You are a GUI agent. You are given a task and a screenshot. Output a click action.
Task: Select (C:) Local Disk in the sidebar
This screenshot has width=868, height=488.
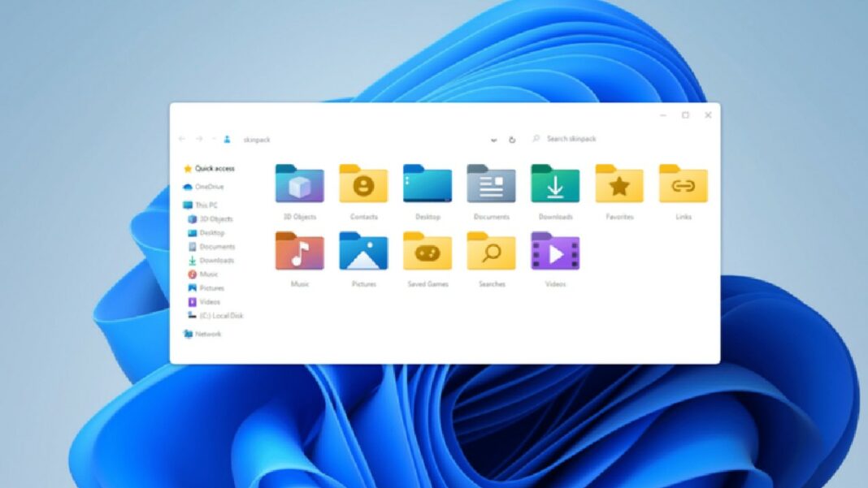click(215, 316)
